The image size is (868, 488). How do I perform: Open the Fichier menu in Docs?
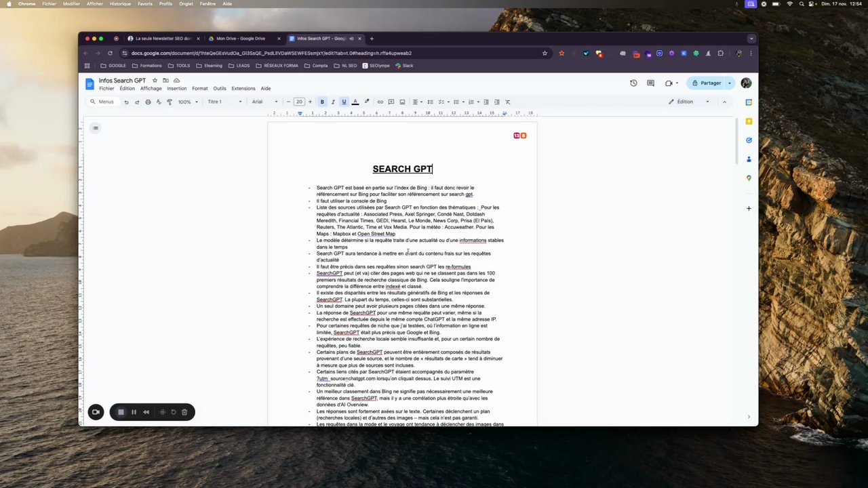click(x=106, y=89)
